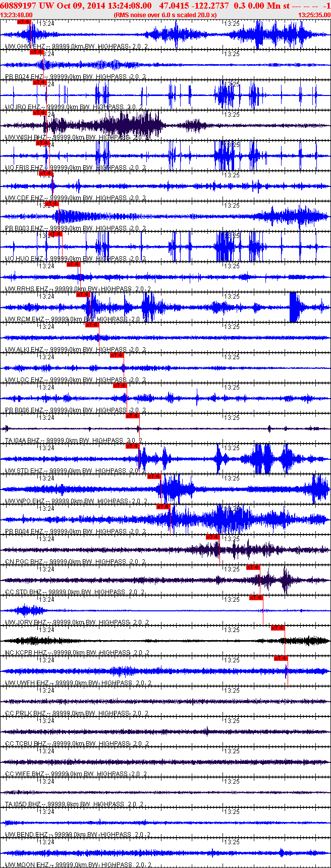The image size is (331, 868).
Task: Select the pick marker on CN.PGC trace
Action: click(x=213, y=537)
